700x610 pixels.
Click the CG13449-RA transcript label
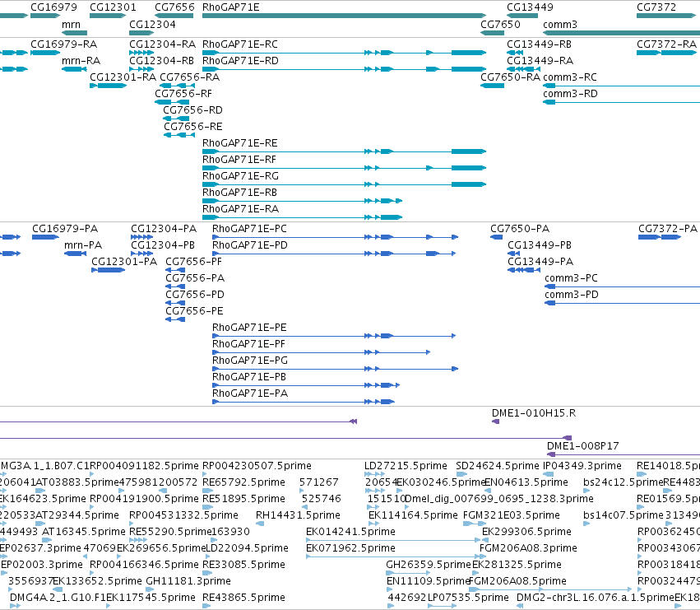point(540,61)
